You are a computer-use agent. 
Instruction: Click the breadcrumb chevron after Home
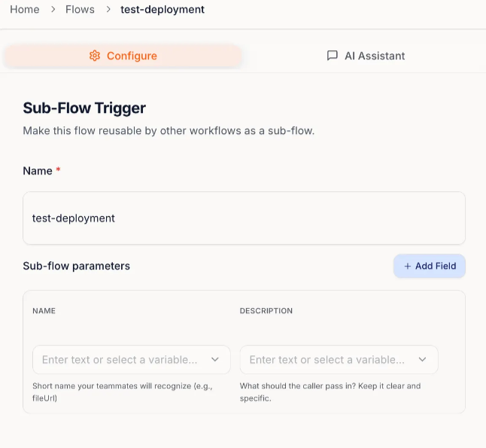[x=53, y=10]
